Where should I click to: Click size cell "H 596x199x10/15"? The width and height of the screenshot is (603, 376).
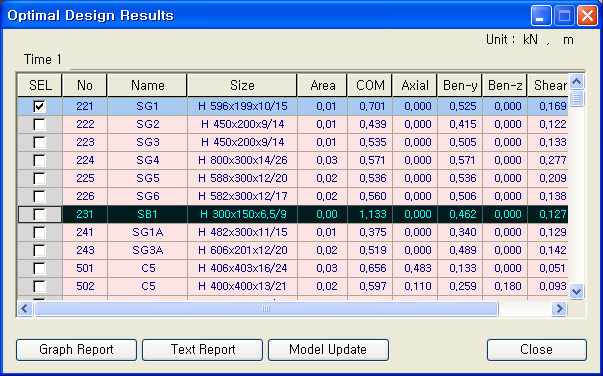click(x=243, y=106)
